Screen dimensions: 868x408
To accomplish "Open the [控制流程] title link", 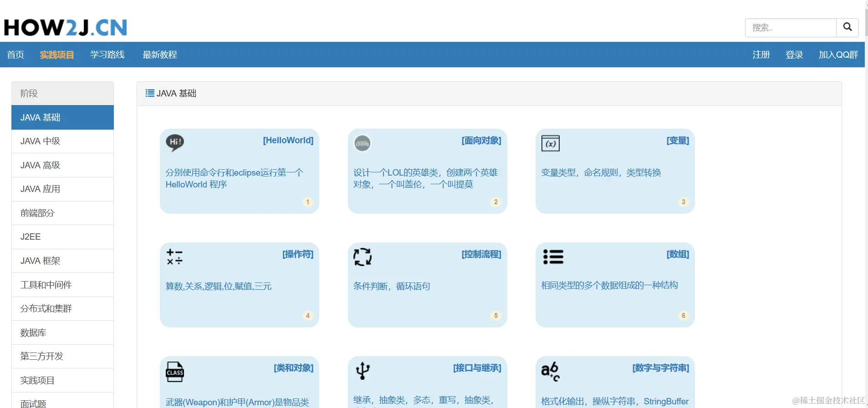I will 481,254.
